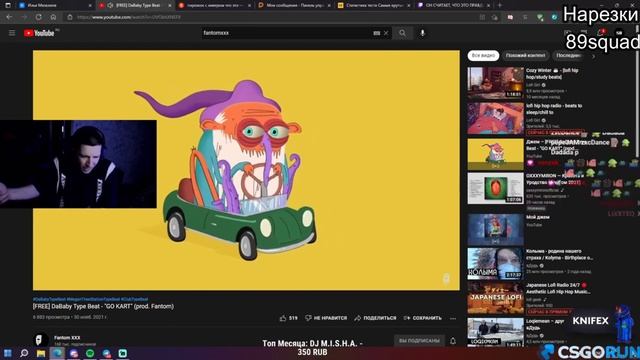Reload the page with refresh icon
The image size is (640, 360).
tap(38, 17)
